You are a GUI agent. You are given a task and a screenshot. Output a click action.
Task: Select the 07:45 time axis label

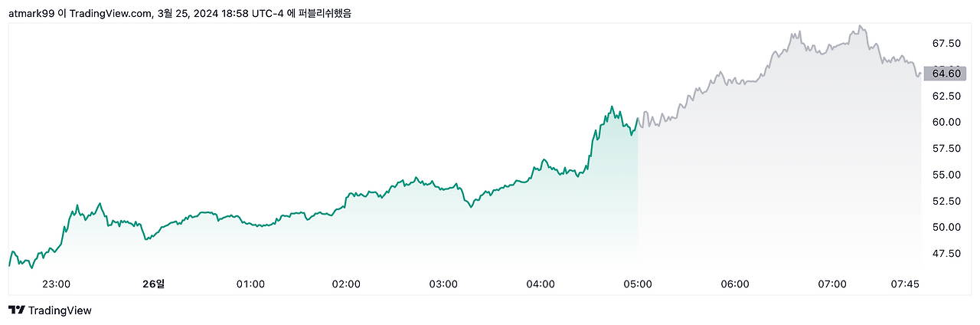point(905,284)
